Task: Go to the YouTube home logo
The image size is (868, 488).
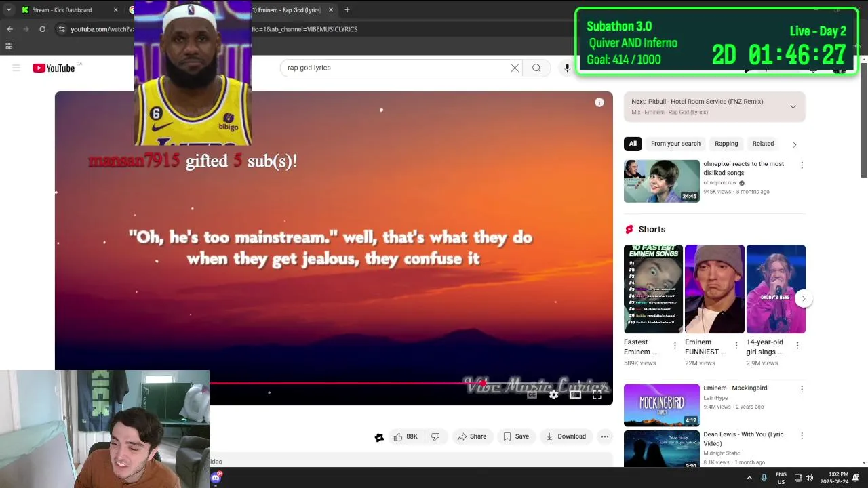Action: pyautogui.click(x=54, y=68)
